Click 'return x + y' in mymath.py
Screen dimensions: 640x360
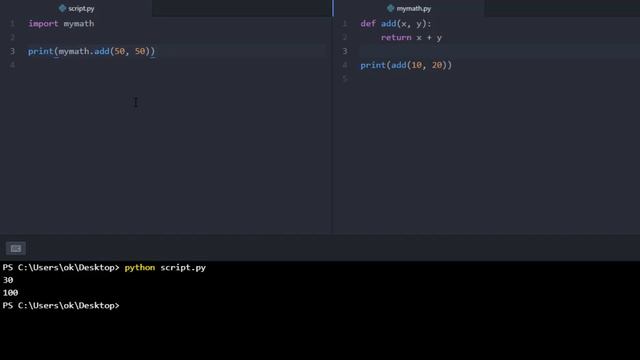[x=411, y=38]
